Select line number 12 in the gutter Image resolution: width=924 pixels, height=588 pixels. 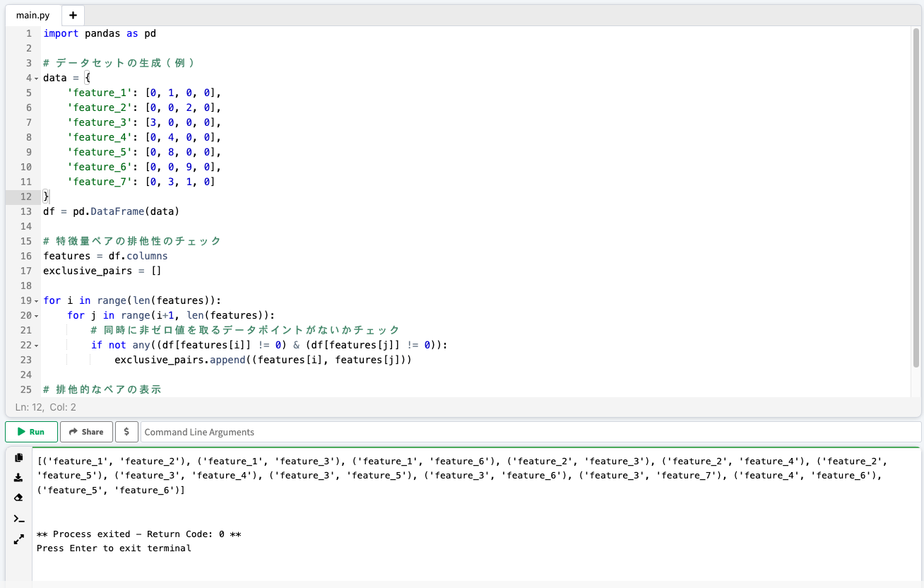(x=25, y=196)
